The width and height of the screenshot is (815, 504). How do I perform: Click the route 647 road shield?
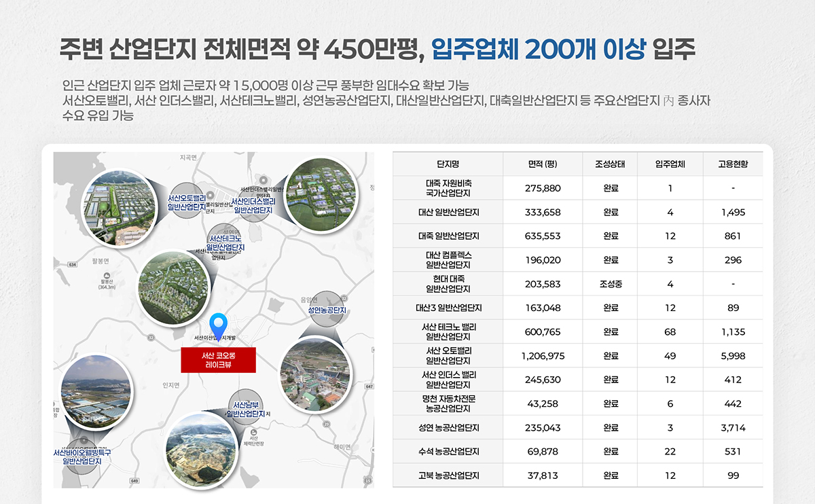pyautogui.click(x=369, y=386)
